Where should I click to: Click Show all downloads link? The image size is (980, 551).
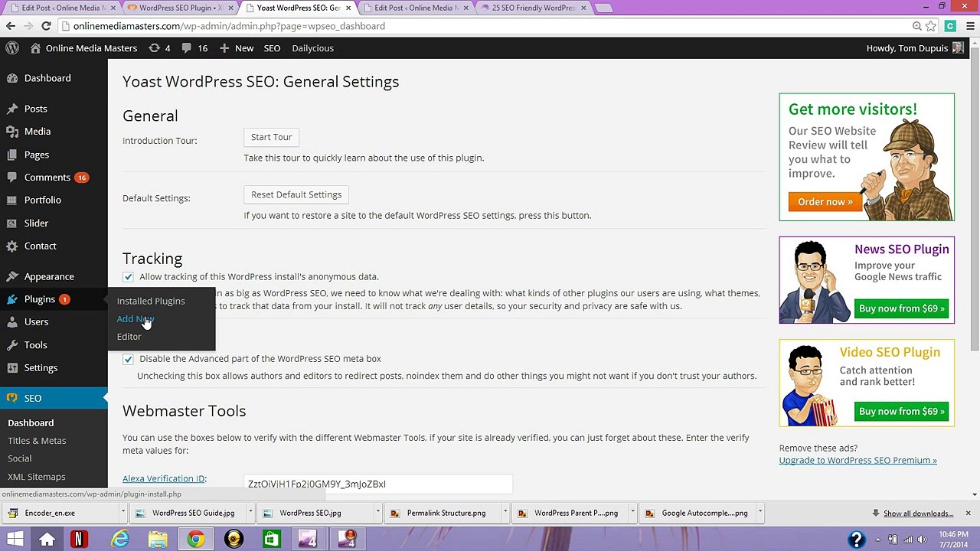(x=918, y=514)
